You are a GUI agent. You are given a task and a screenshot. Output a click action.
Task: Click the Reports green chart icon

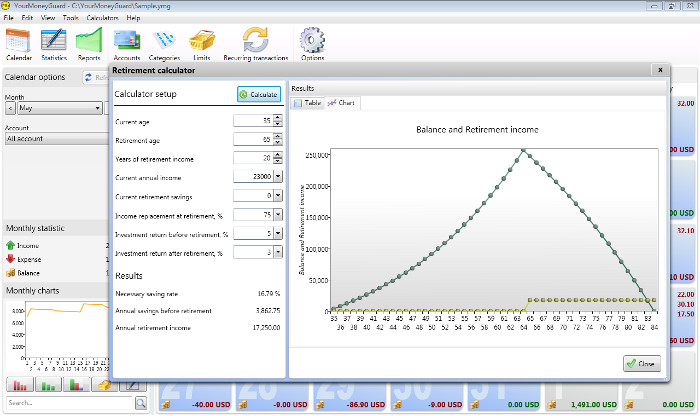point(89,44)
